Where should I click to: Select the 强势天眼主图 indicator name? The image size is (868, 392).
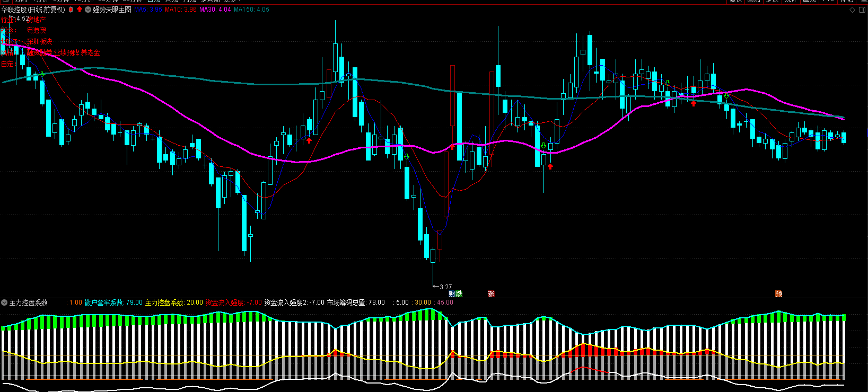[112, 10]
